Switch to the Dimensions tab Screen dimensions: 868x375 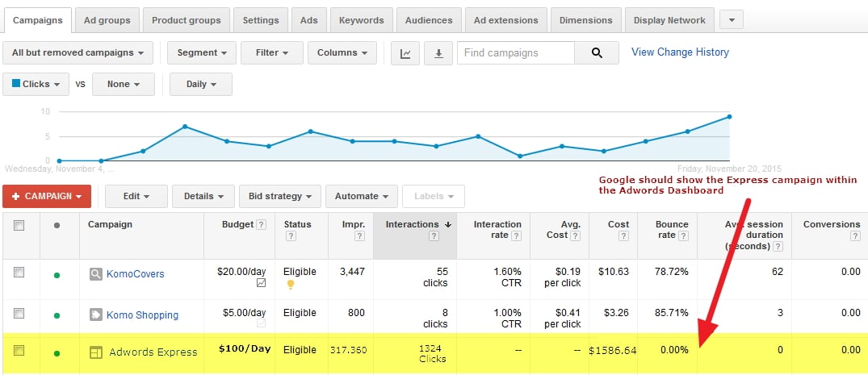[585, 20]
